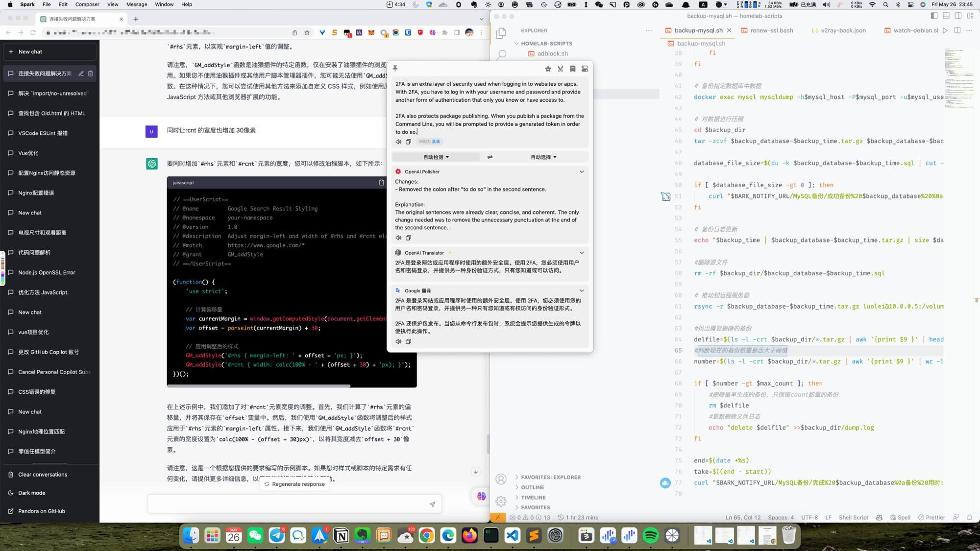Toggle the VS Code primary sidebar layout
Image resolution: width=980 pixels, height=551 pixels.
(934, 16)
